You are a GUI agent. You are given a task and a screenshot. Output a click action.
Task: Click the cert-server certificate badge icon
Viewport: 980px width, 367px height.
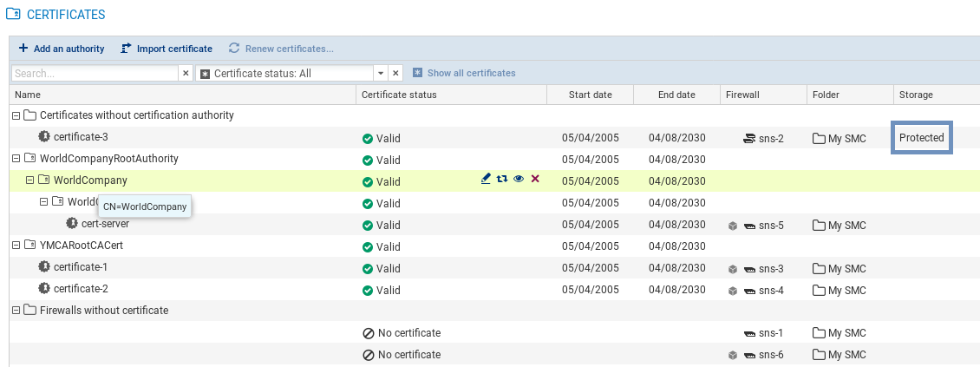(72, 224)
